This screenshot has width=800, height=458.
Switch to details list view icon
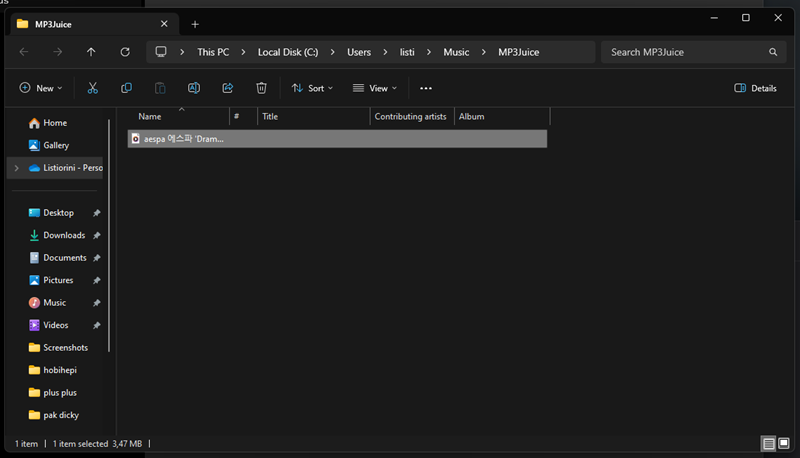tap(768, 444)
